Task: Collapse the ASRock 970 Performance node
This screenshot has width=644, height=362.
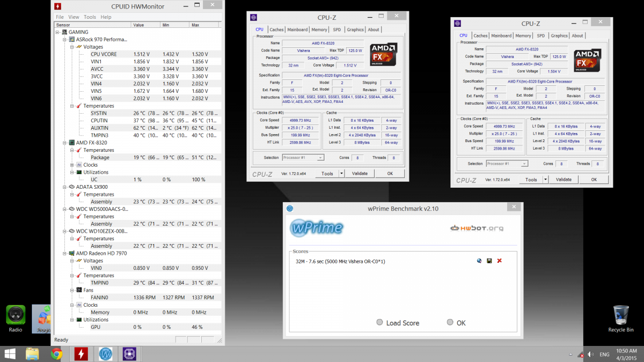Action: click(65, 40)
